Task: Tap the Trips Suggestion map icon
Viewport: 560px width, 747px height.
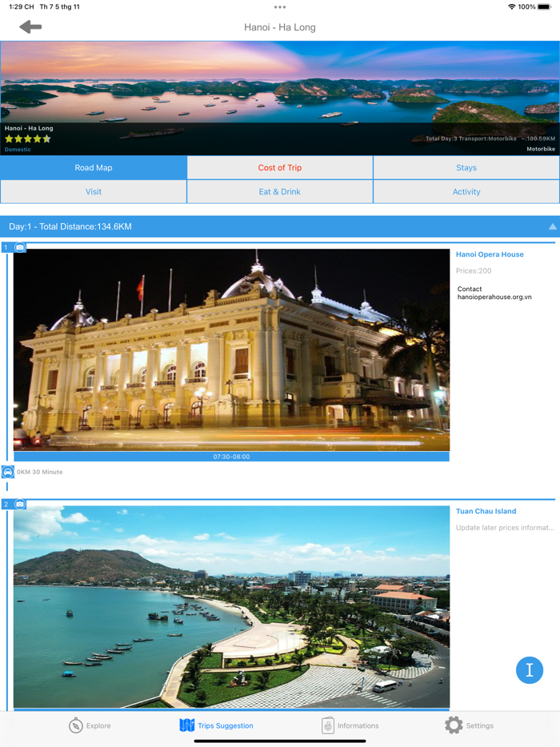Action: click(x=187, y=725)
